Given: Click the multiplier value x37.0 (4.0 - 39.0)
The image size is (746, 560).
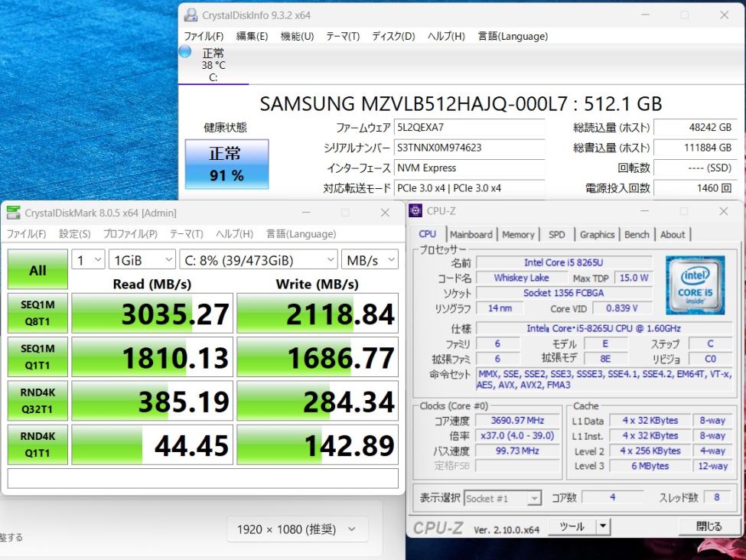Looking at the screenshot, I should (x=518, y=436).
